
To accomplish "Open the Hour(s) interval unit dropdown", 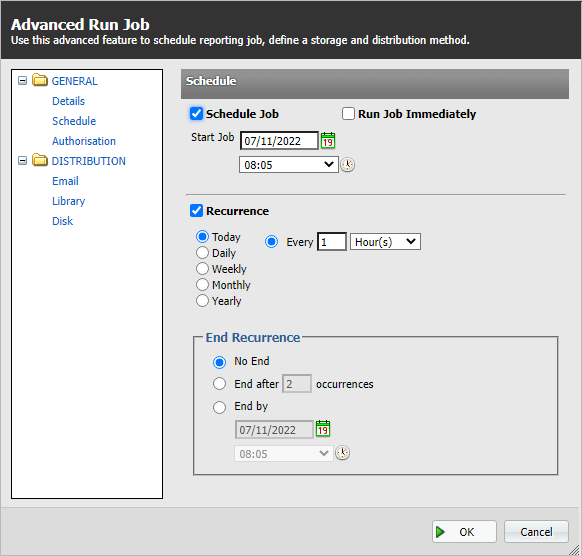I will point(385,242).
